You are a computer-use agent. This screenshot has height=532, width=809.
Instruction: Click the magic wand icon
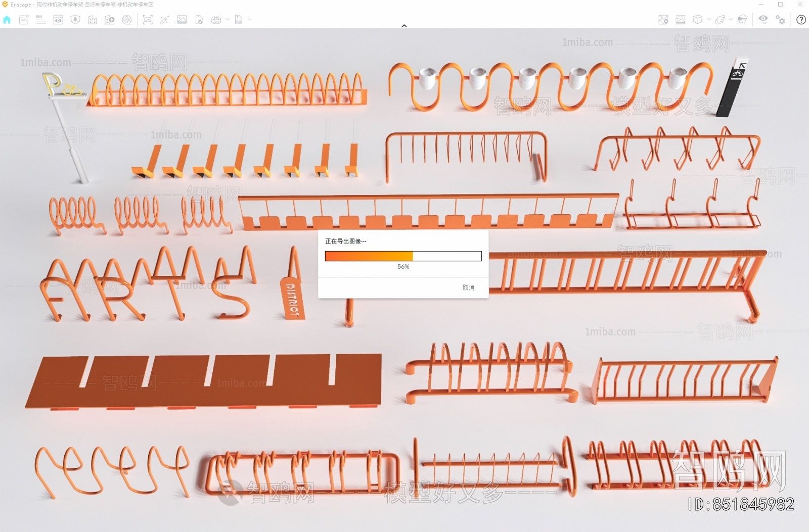pos(164,20)
